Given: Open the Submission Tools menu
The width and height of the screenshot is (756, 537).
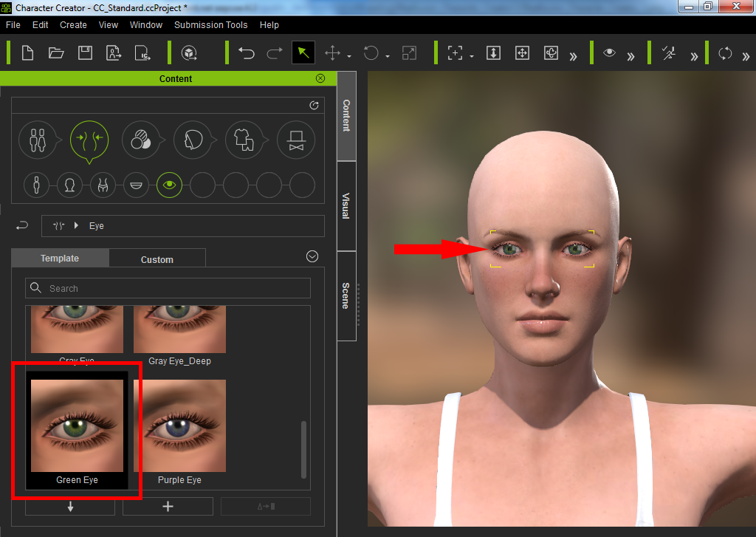Looking at the screenshot, I should point(210,24).
